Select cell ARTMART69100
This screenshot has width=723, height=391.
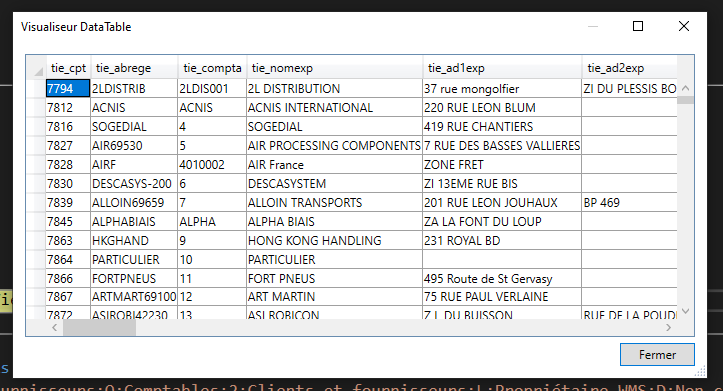click(x=134, y=296)
